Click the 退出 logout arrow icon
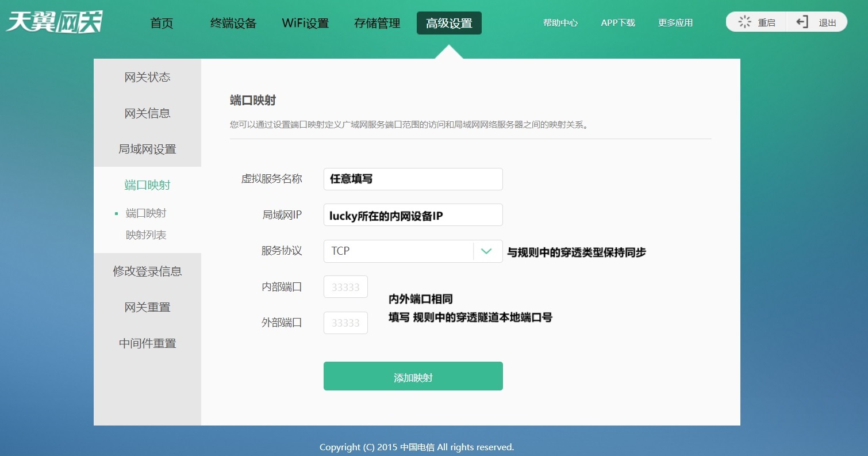The width and height of the screenshot is (868, 456). (x=802, y=22)
